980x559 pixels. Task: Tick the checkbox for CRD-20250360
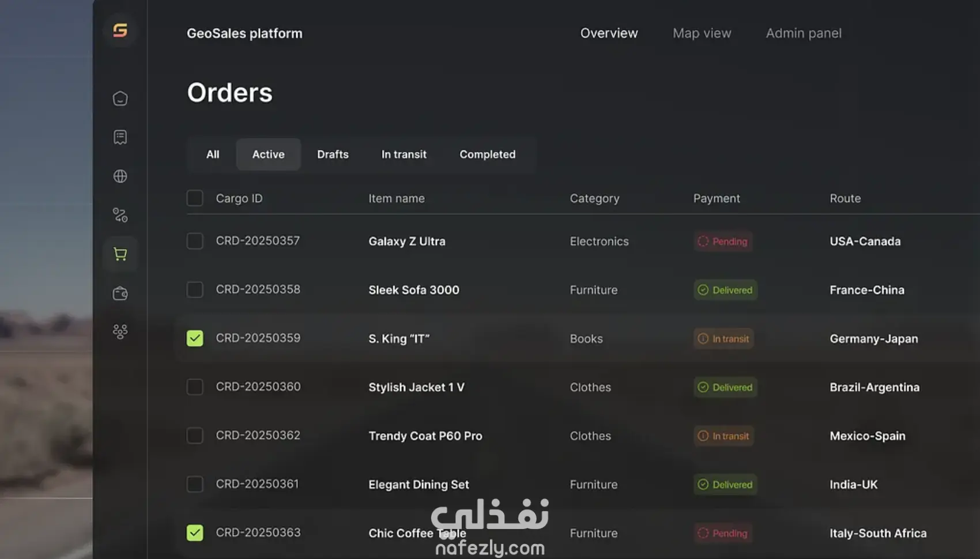tap(195, 387)
